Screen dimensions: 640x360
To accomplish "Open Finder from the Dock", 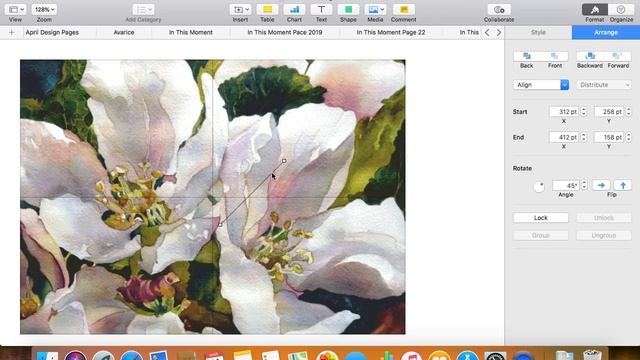I will tap(47, 356).
